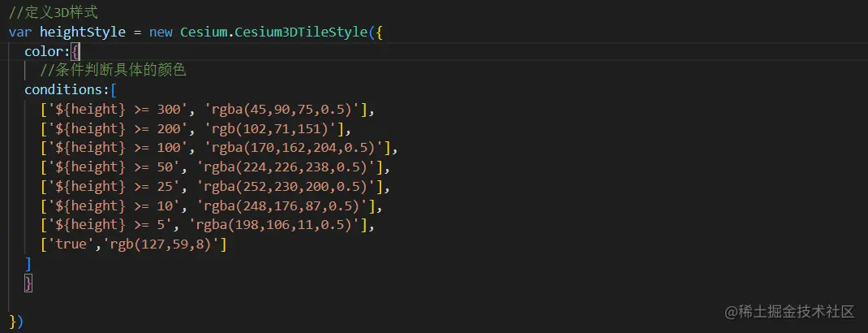
Task: Click string 'rgba(224,226,238,0.5)'
Action: tap(286, 166)
